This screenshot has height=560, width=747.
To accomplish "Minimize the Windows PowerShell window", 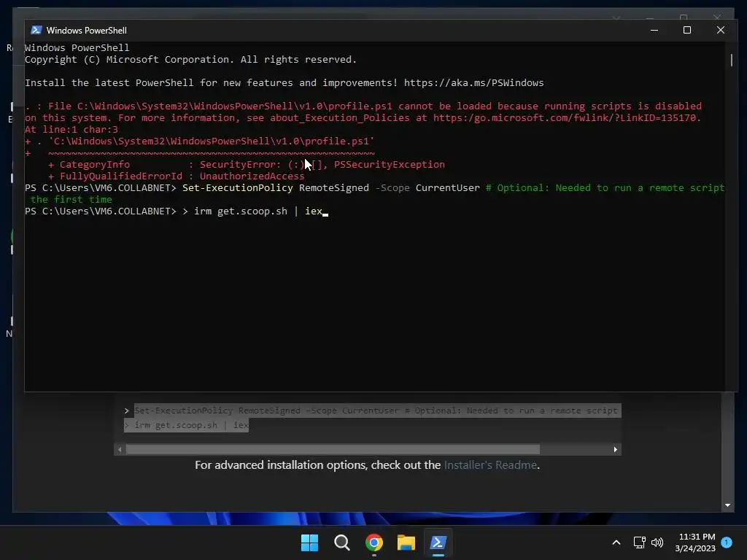I will coord(654,30).
